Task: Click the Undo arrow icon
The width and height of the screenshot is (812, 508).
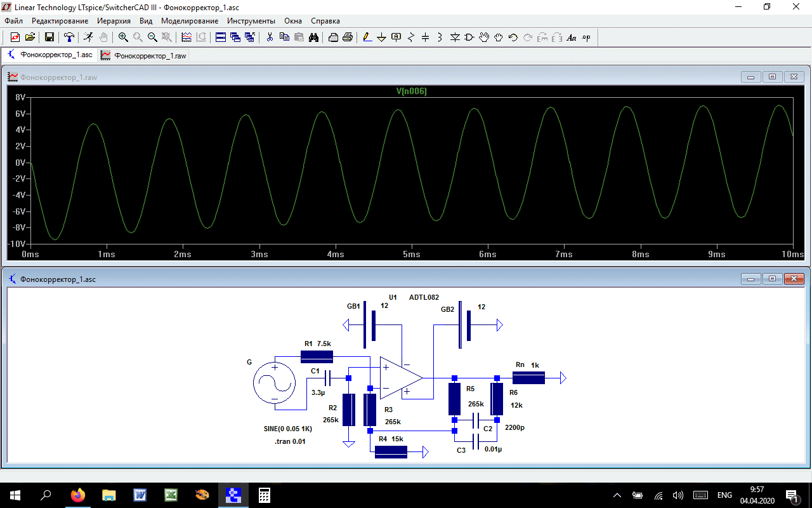Action: (513, 37)
